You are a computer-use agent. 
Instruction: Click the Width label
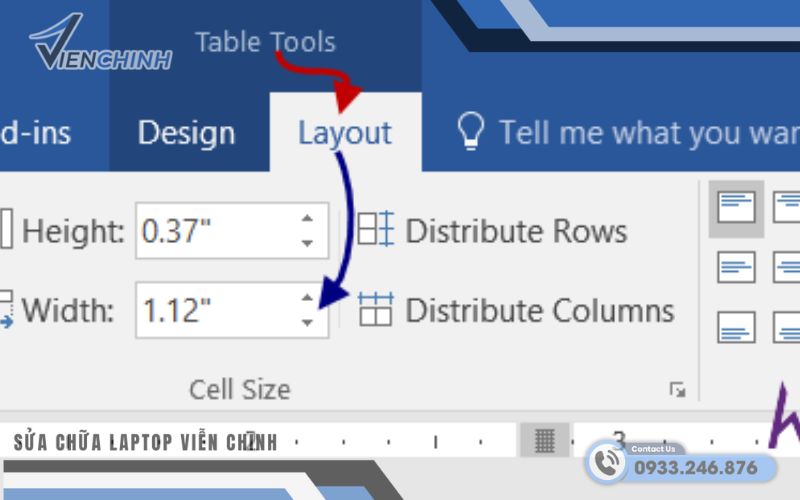pyautogui.click(x=67, y=310)
